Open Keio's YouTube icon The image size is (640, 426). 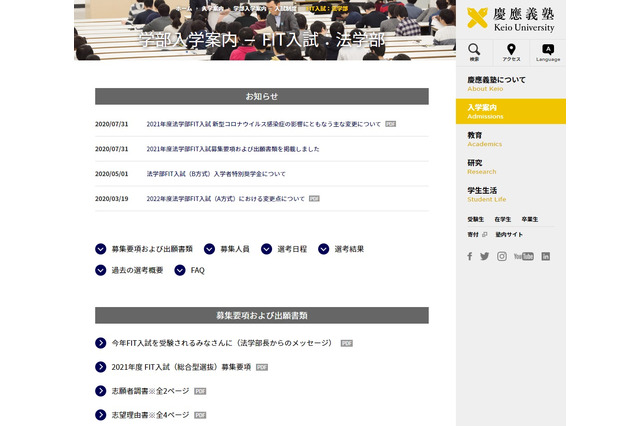[524, 256]
